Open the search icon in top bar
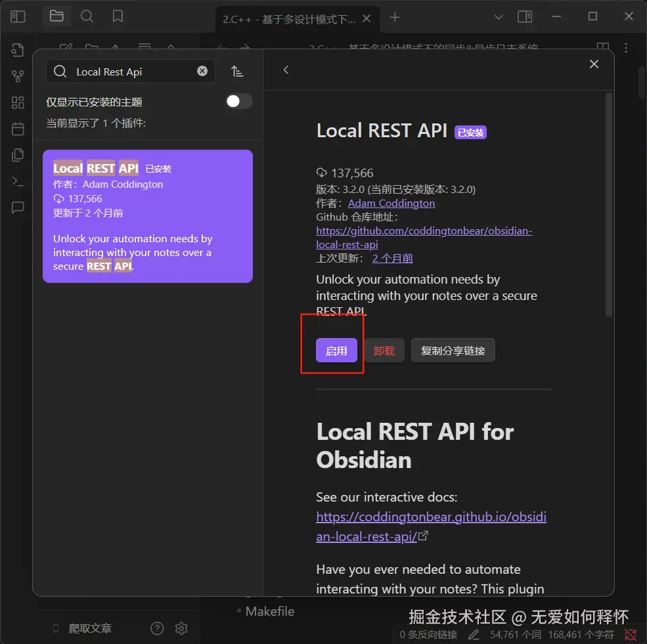The width and height of the screenshot is (647, 644). (x=87, y=16)
